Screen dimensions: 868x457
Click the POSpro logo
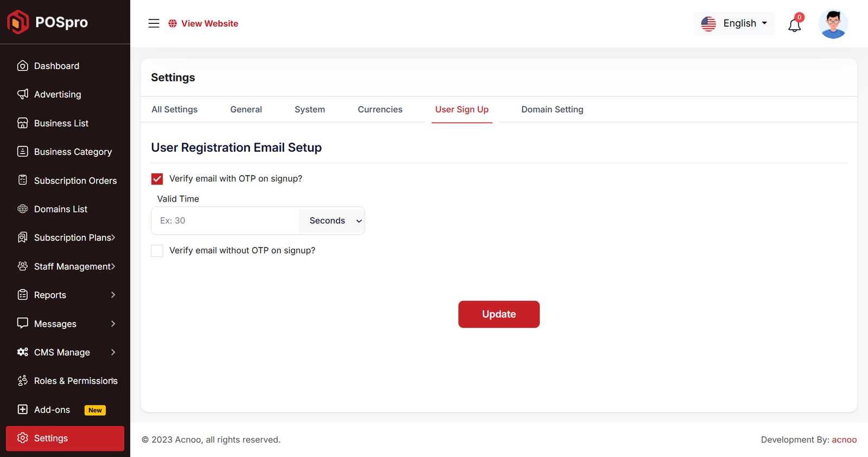tap(48, 22)
